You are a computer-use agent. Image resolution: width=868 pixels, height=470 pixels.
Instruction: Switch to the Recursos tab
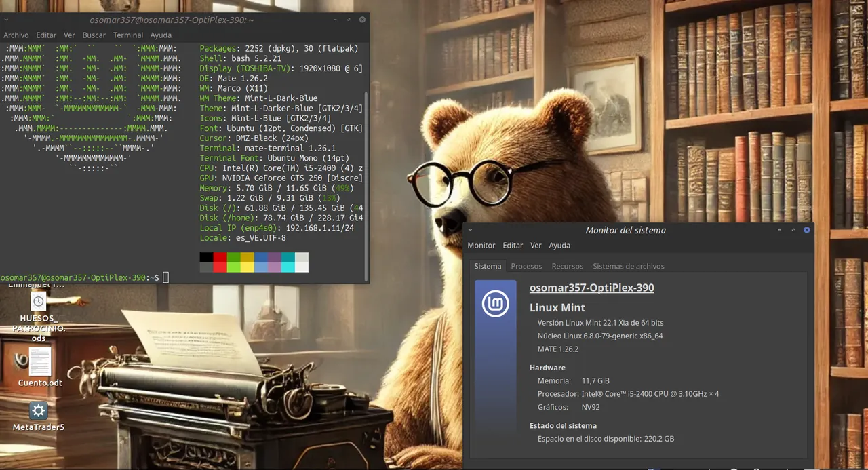[568, 266]
